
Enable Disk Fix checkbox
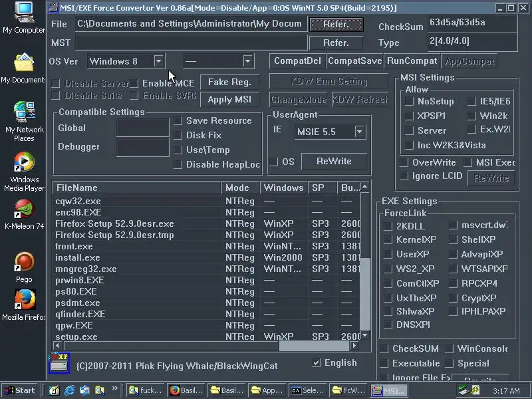[178, 136]
